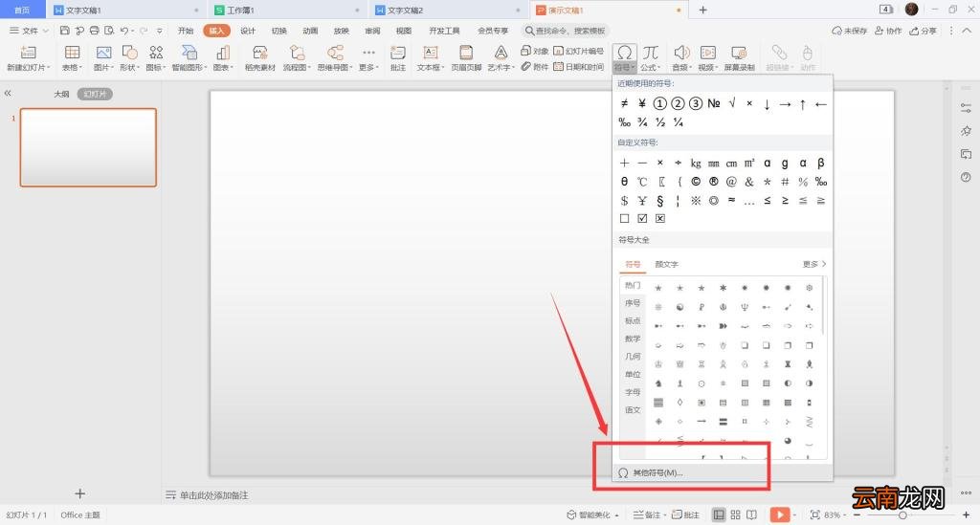Image resolution: width=980 pixels, height=525 pixels.
Task: Select slide 1 thumbnail
Action: pos(88,147)
